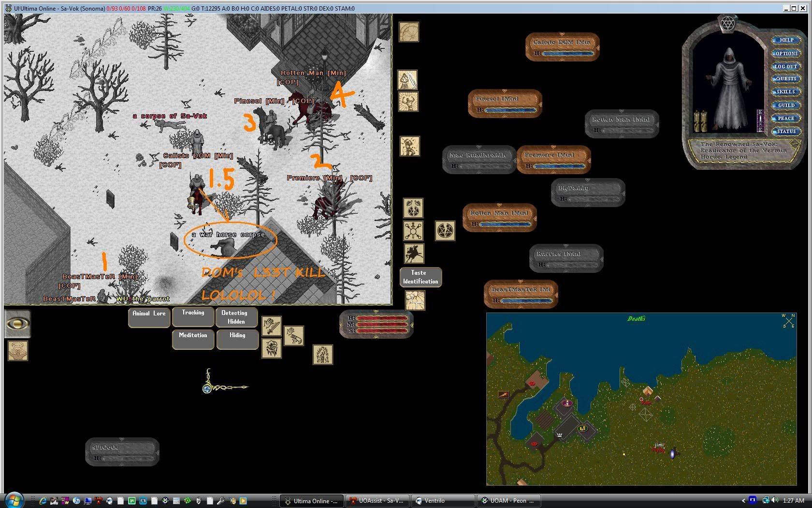Image resolution: width=812 pixels, height=508 pixels.
Task: Select the Mac Ruadhraidh health bar
Action: point(479,159)
